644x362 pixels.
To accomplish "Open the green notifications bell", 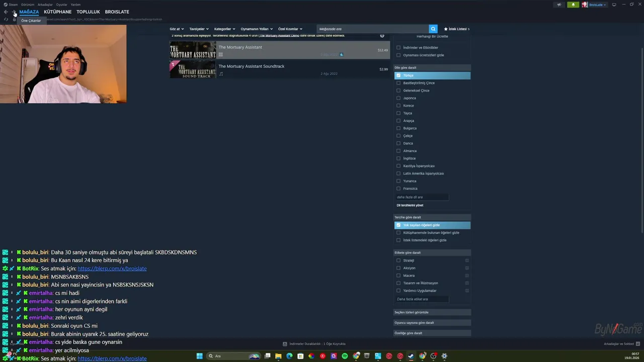I will 573,5.
